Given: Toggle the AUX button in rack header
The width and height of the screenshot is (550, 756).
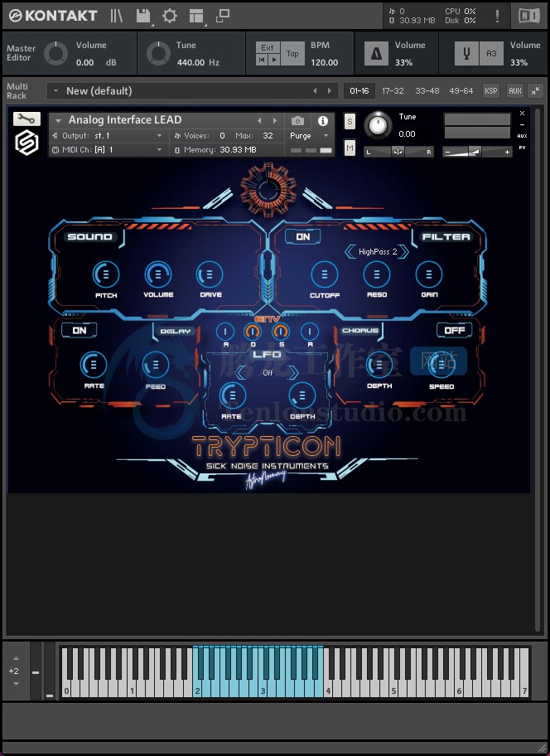Looking at the screenshot, I should pyautogui.click(x=515, y=90).
